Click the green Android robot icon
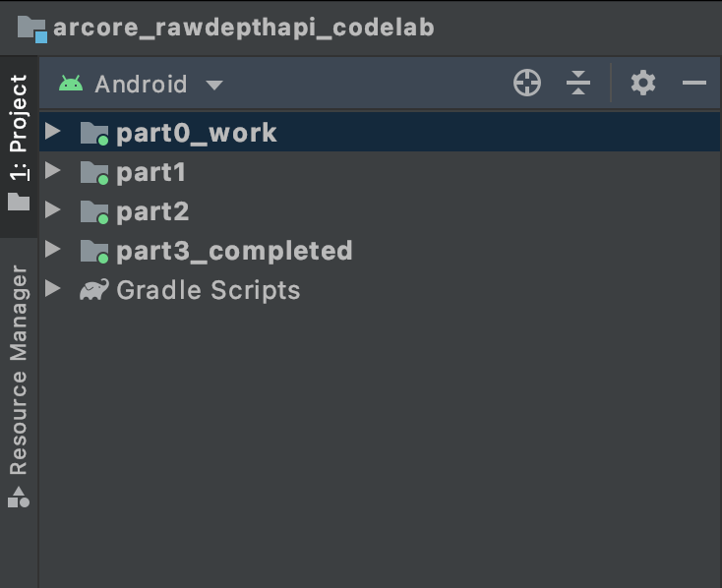The width and height of the screenshot is (722, 588). pyautogui.click(x=71, y=84)
